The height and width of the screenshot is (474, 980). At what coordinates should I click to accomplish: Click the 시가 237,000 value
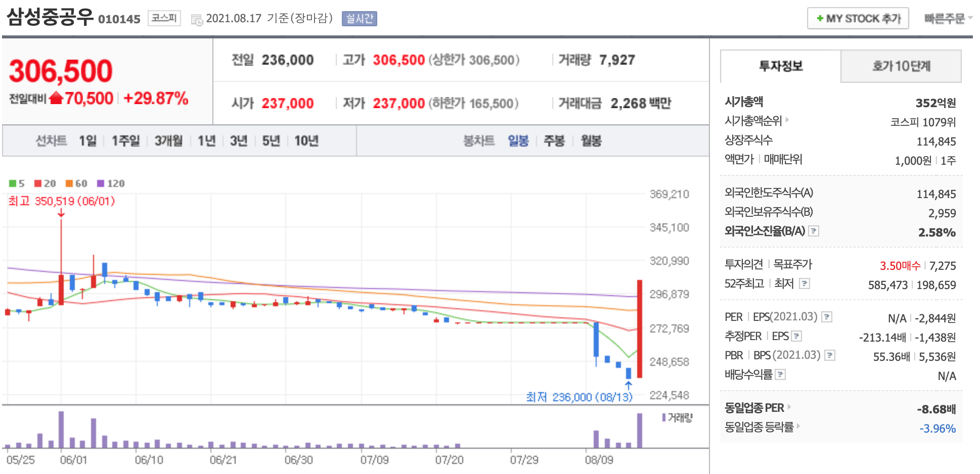(x=288, y=104)
